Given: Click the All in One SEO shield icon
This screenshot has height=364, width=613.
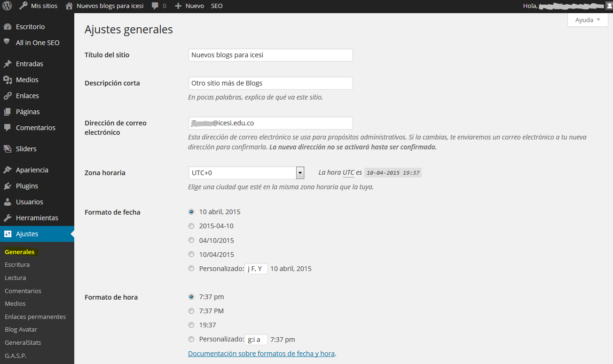Looking at the screenshot, I should coord(7,42).
